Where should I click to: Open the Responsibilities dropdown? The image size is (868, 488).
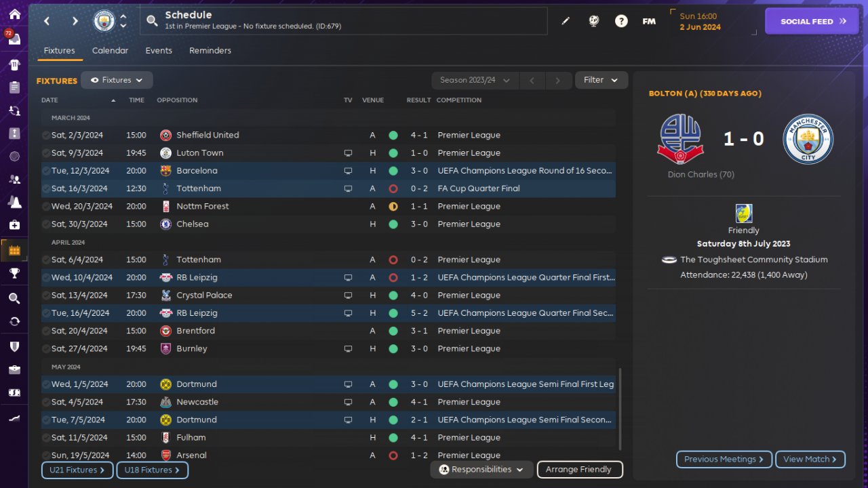tap(481, 470)
